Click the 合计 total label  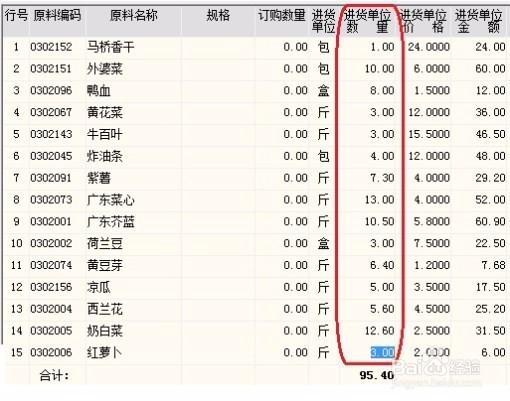coord(54,376)
